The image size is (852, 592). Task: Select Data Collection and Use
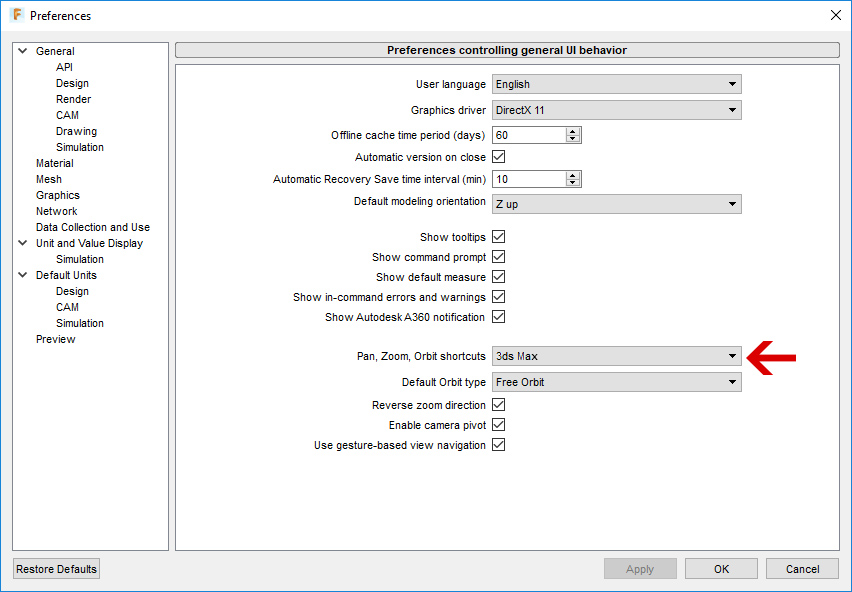coord(93,227)
